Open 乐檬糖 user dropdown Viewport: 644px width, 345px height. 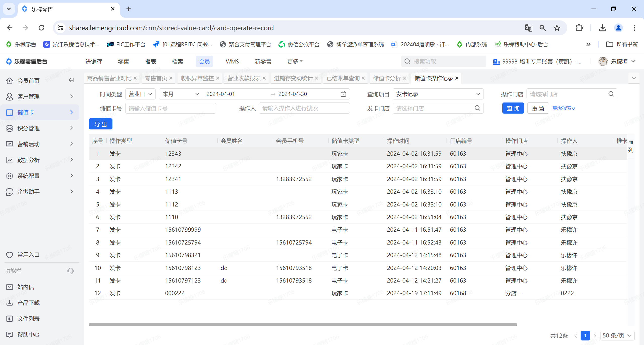pos(617,61)
